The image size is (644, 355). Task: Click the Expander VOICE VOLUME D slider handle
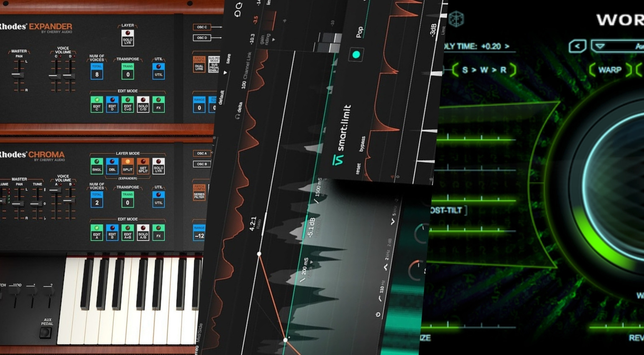point(69,76)
